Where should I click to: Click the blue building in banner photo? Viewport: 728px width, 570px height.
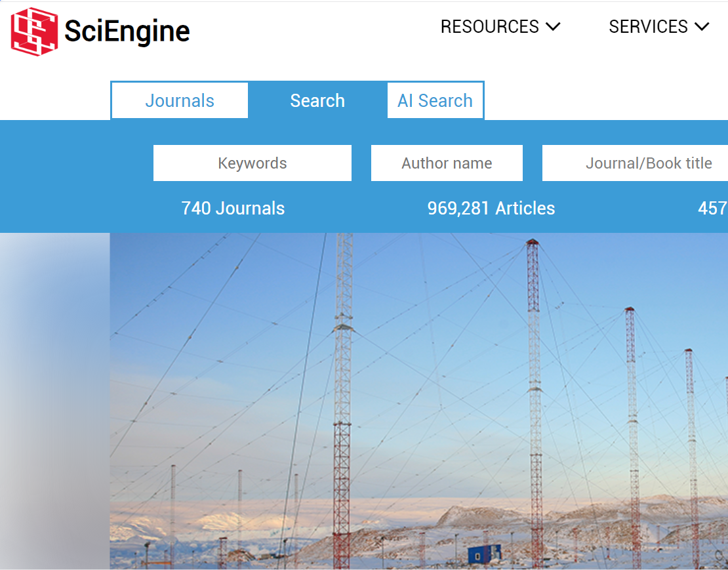[x=484, y=554]
